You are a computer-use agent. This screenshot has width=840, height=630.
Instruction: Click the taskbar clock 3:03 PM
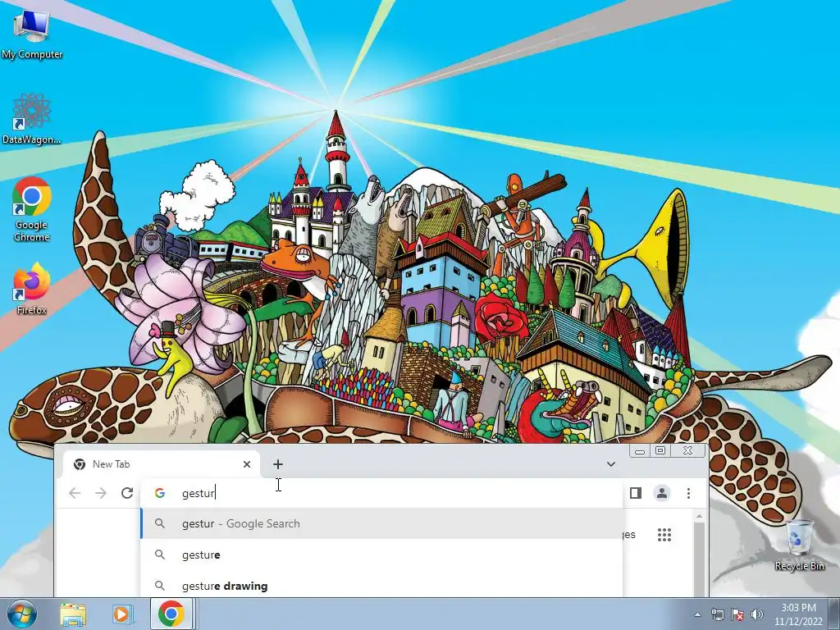798,614
